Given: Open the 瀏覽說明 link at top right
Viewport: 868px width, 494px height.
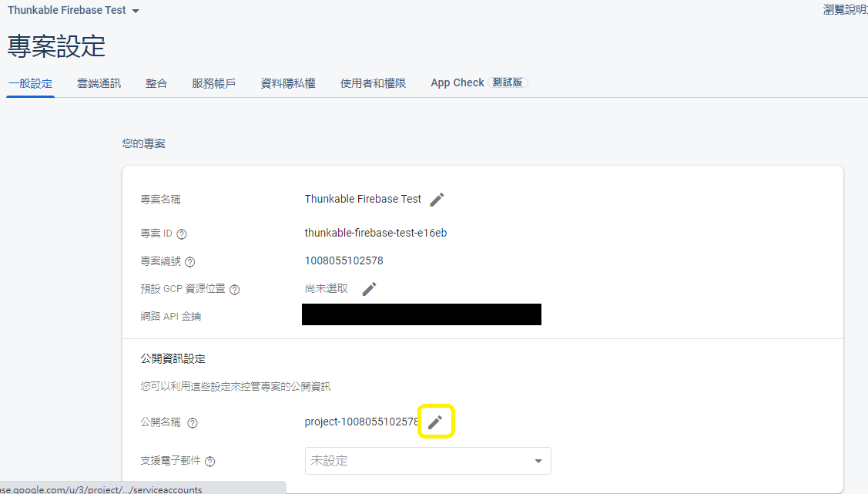Looking at the screenshot, I should point(846,9).
